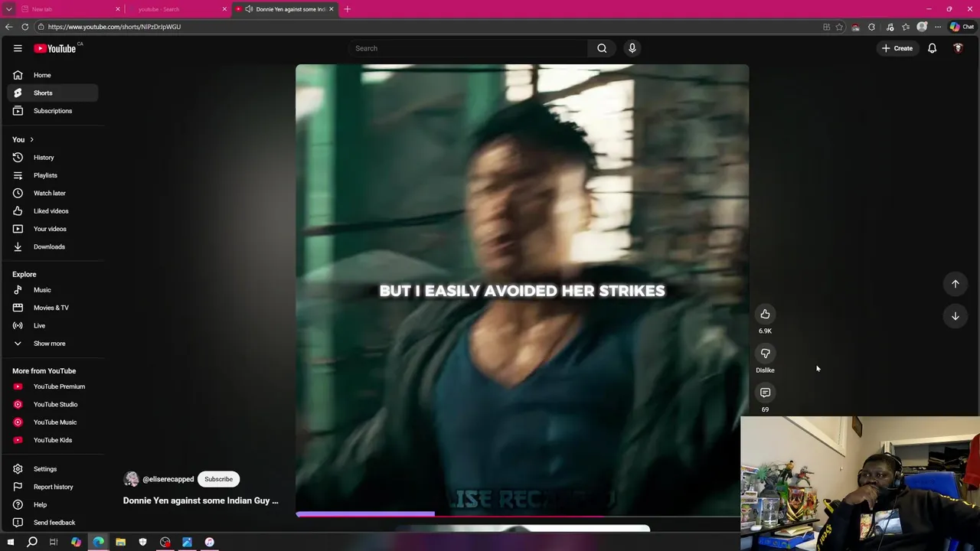Open History in the sidebar

[x=53, y=158]
